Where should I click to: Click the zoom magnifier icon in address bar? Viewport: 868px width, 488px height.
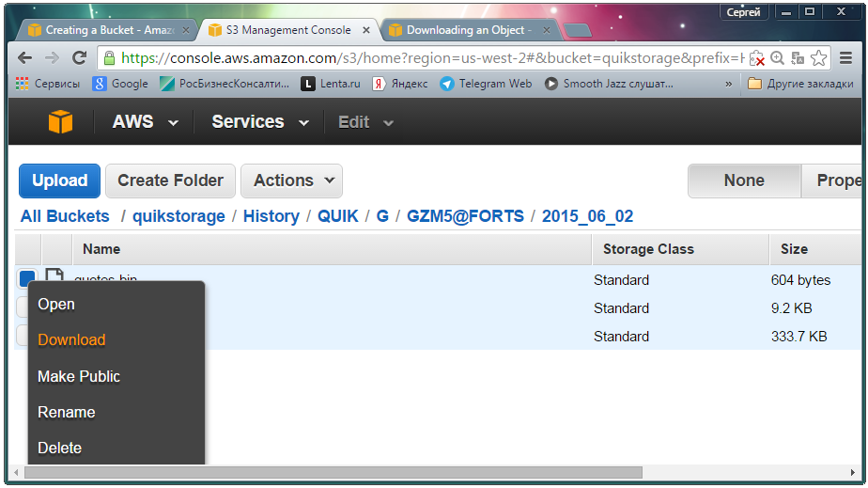point(777,57)
